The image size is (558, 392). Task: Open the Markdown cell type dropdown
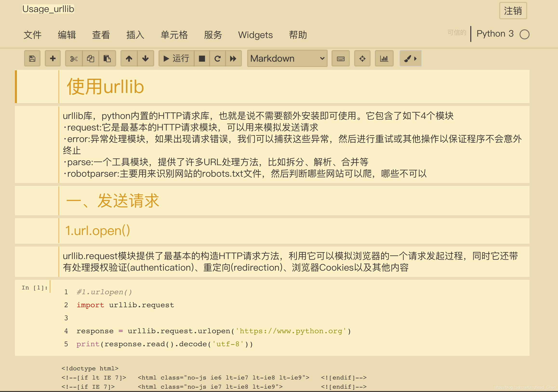click(287, 59)
